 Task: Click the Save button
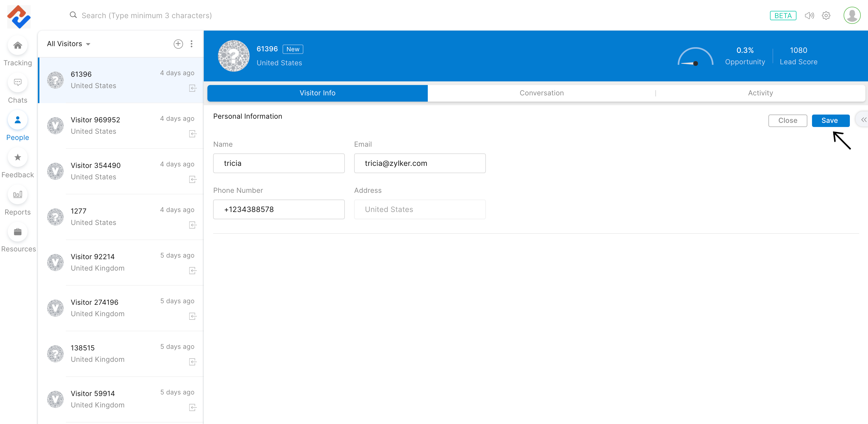point(830,121)
